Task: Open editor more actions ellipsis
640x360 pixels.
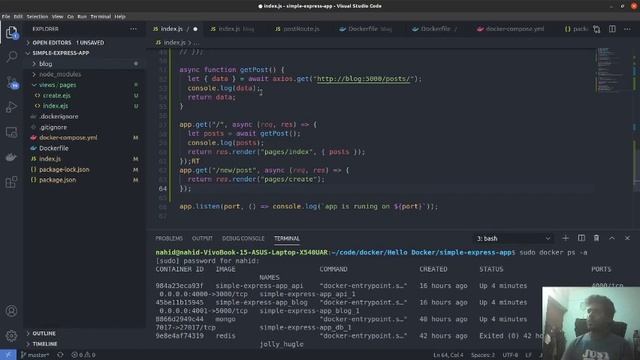Action: (x=627, y=29)
